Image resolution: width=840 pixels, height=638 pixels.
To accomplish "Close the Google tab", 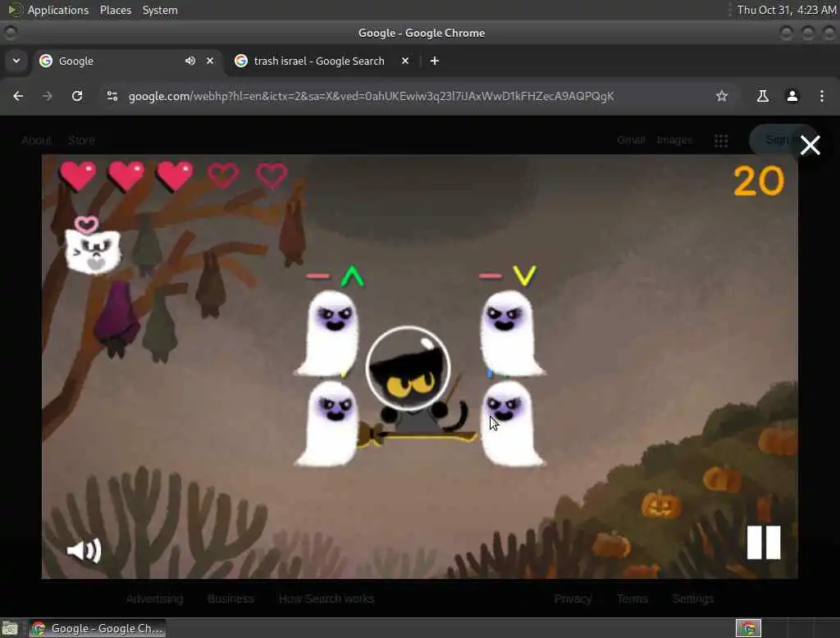I will pyautogui.click(x=210, y=61).
